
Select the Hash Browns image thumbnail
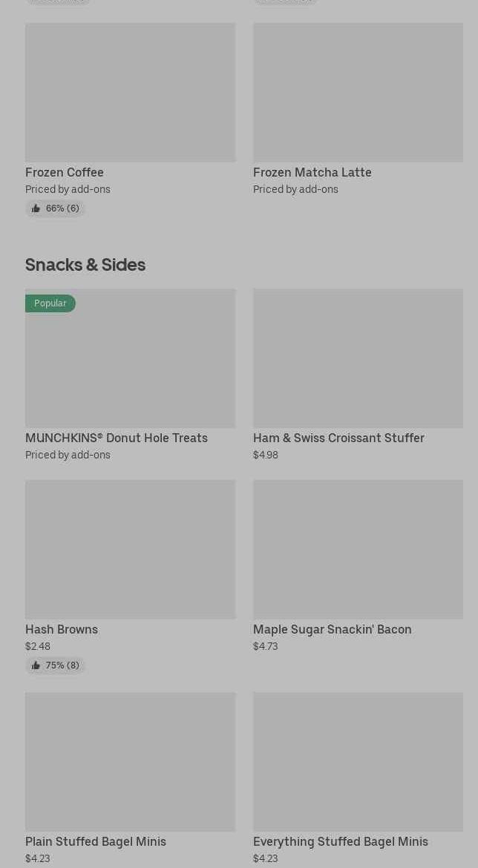click(130, 549)
